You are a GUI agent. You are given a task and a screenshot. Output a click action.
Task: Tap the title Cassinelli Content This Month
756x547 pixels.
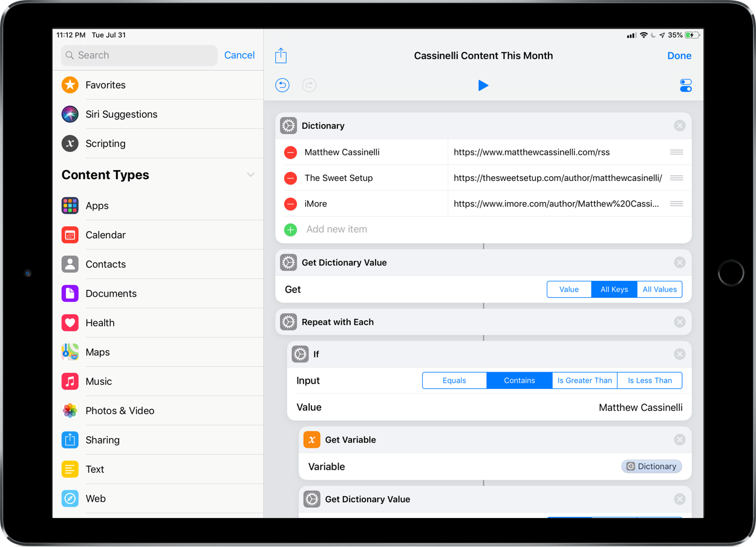click(x=483, y=56)
